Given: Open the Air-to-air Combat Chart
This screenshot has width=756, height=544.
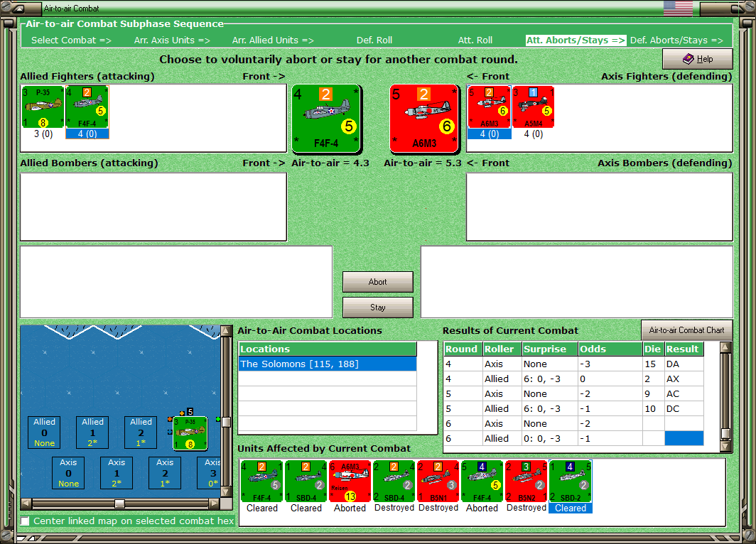Looking at the screenshot, I should 686,330.
